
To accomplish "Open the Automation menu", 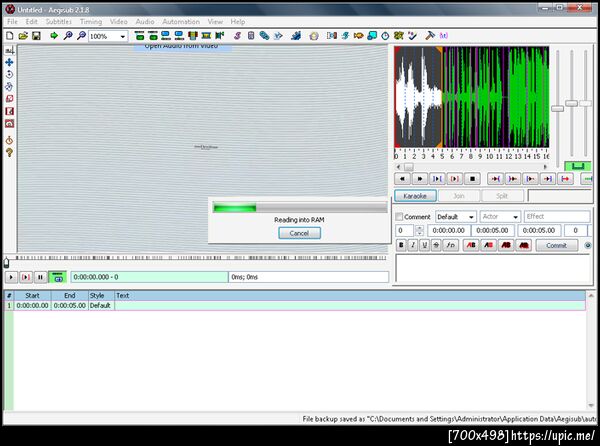I will (181, 22).
